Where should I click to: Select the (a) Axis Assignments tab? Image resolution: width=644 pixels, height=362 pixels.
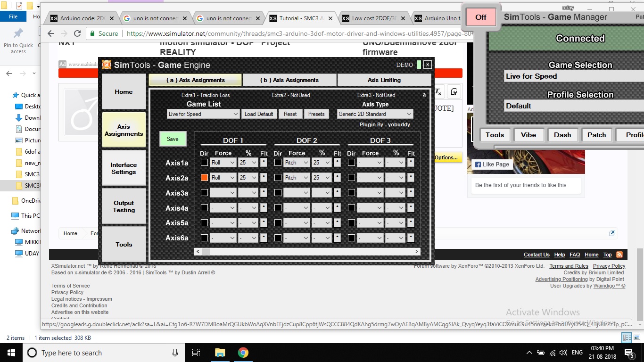195,80
